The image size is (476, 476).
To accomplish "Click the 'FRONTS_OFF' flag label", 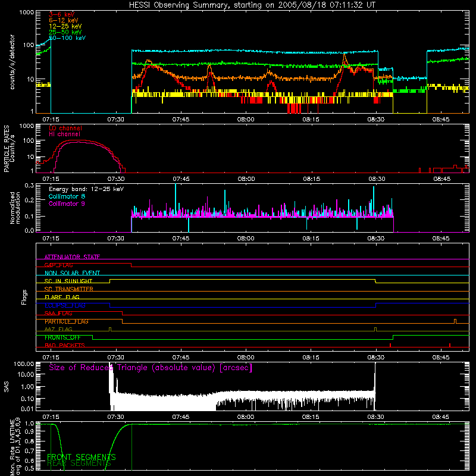I will [x=62, y=337].
